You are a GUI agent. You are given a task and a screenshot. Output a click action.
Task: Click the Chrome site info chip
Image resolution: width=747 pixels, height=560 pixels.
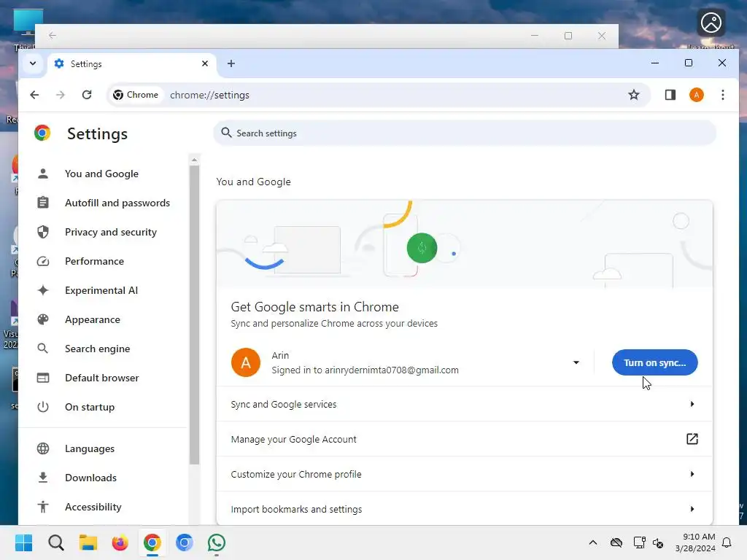(x=136, y=95)
